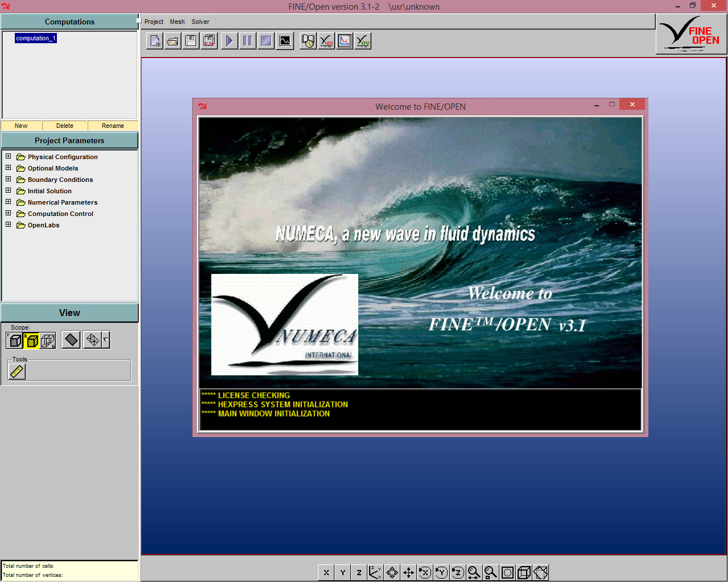Image resolution: width=728 pixels, height=582 pixels.
Task: Stop the solver with the square icon
Action: point(266,41)
